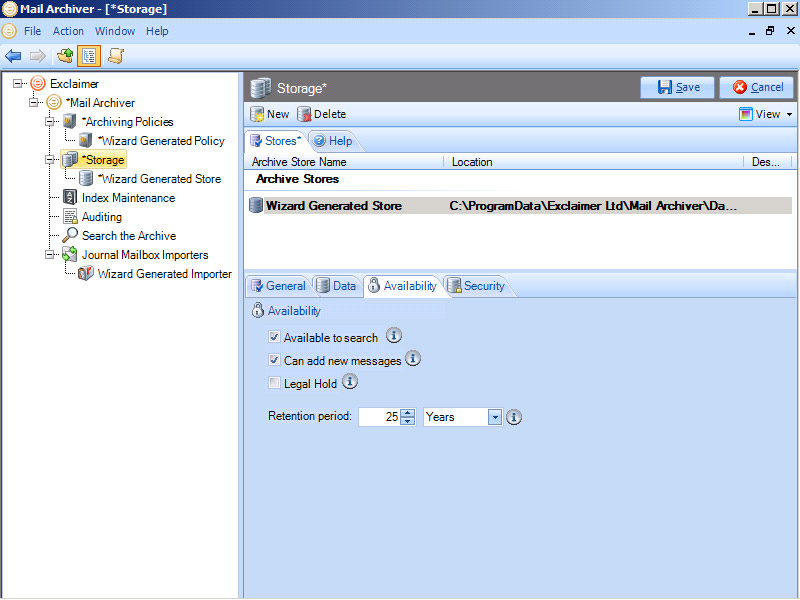This screenshot has width=800, height=600.
Task: Click the scroll-shaped toolbar icon
Action: point(116,56)
